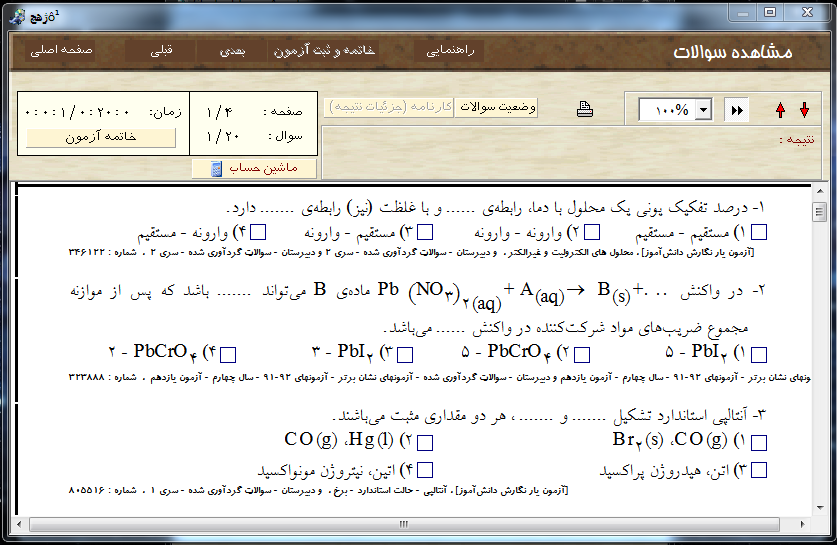Image resolution: width=837 pixels, height=545 pixels.
Task: Click the question 1 source number ۳۴۶۱۲۲ line
Action: coord(412,252)
